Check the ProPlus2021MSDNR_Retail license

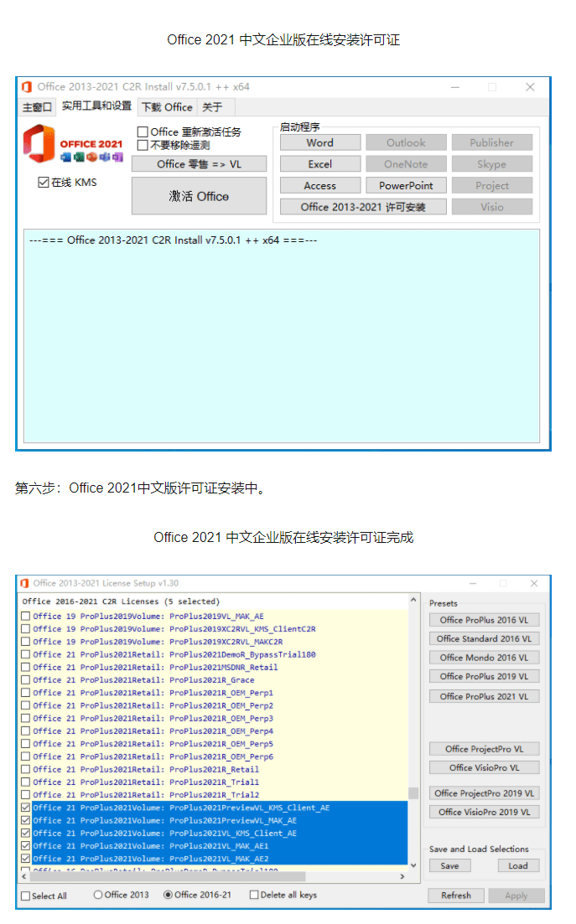[x=25, y=667]
